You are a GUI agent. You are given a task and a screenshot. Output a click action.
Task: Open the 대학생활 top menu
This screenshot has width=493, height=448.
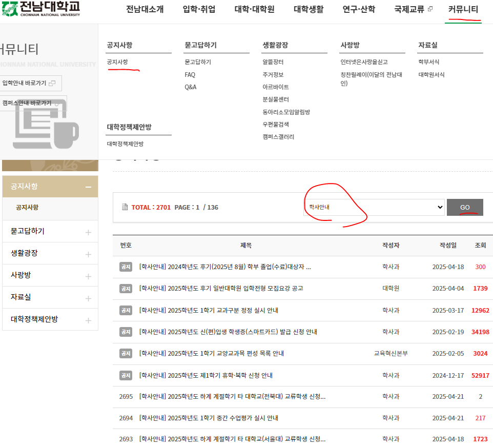(x=309, y=9)
